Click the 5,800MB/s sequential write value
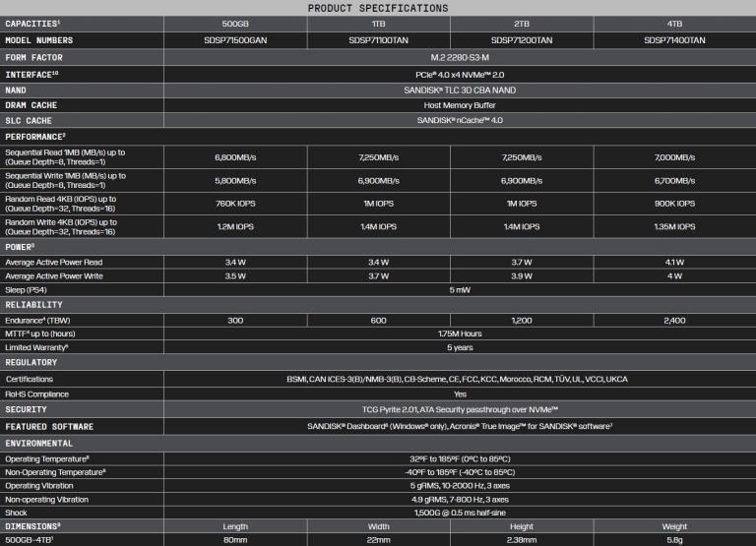 point(237,181)
